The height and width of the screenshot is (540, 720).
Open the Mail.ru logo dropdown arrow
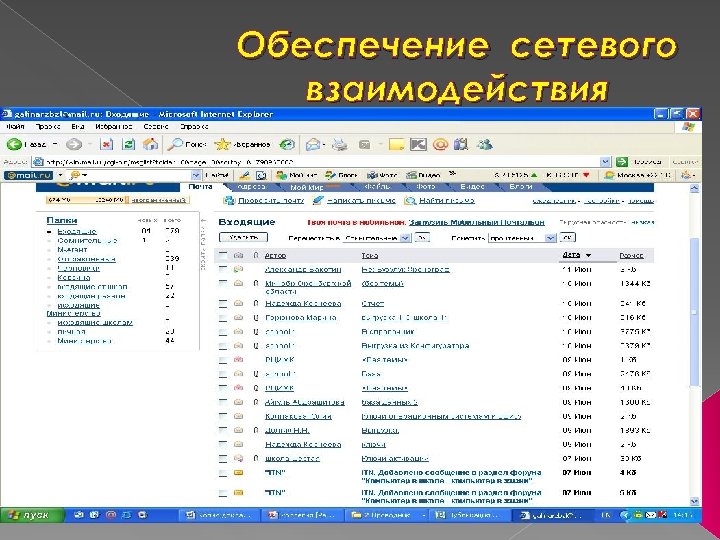pos(60,175)
